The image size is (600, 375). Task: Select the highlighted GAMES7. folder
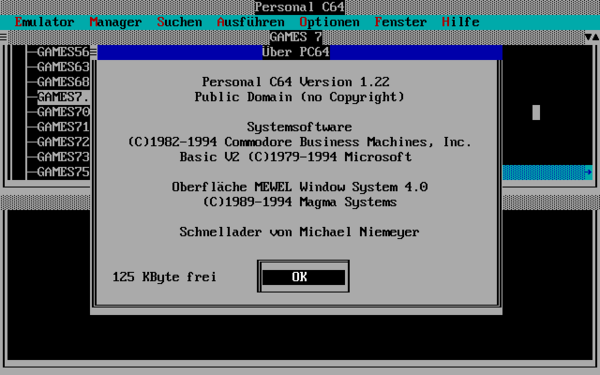[x=63, y=97]
